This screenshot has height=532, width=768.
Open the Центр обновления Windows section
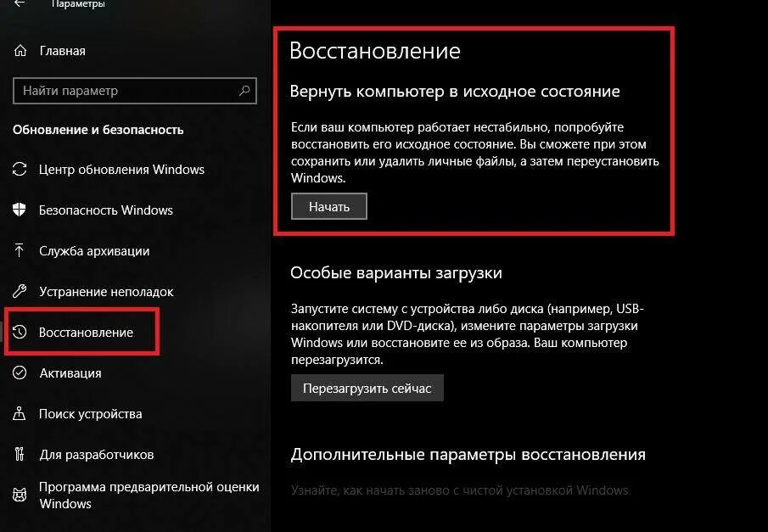[x=121, y=170]
